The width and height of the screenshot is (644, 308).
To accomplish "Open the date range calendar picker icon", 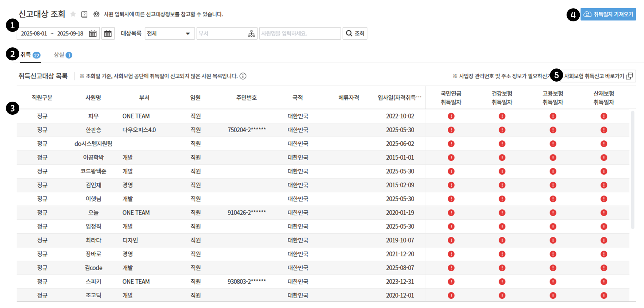I will (x=93, y=34).
